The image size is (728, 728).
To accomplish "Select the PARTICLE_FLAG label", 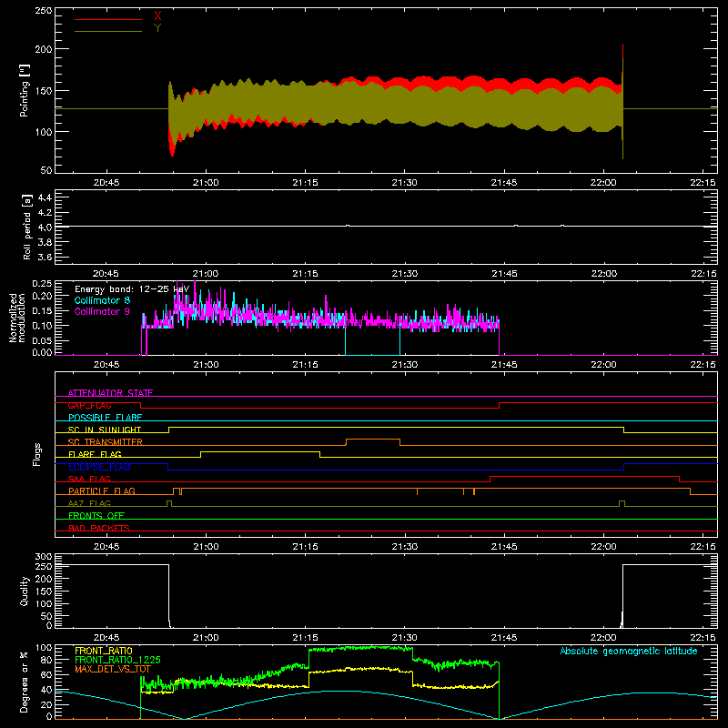I will 102,490.
